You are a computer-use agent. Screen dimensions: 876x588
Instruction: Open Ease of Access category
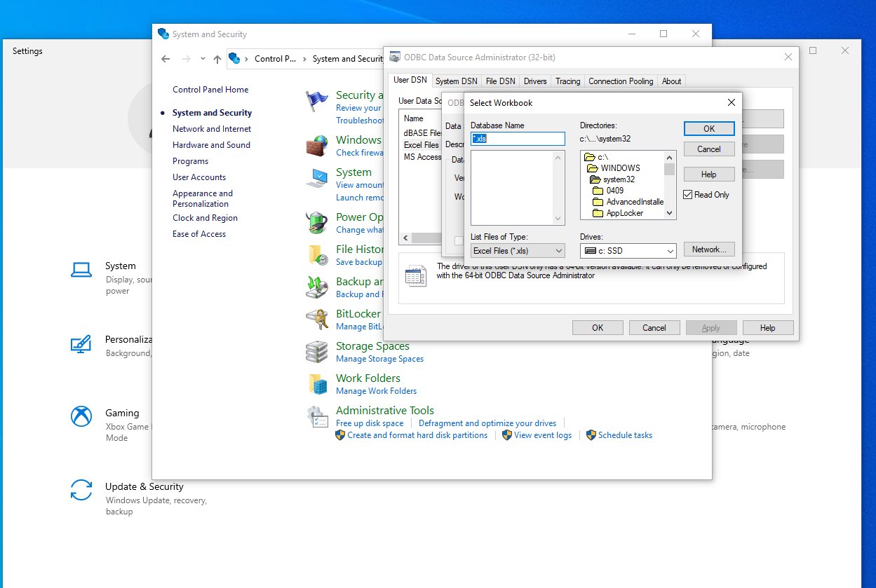[199, 234]
